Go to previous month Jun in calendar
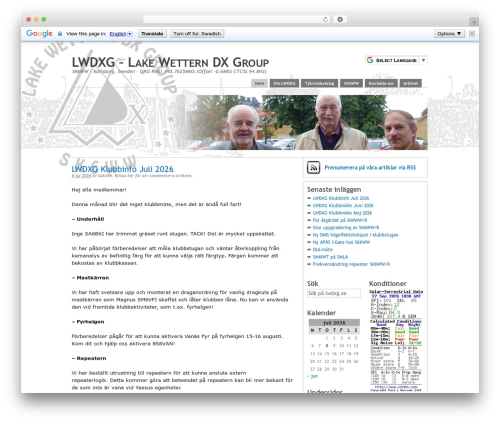The image size is (500, 423). (313, 376)
